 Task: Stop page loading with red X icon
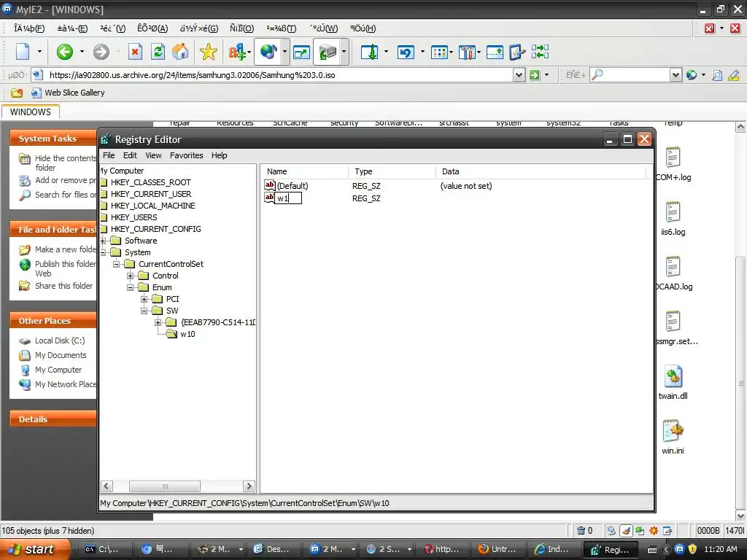coord(135,52)
